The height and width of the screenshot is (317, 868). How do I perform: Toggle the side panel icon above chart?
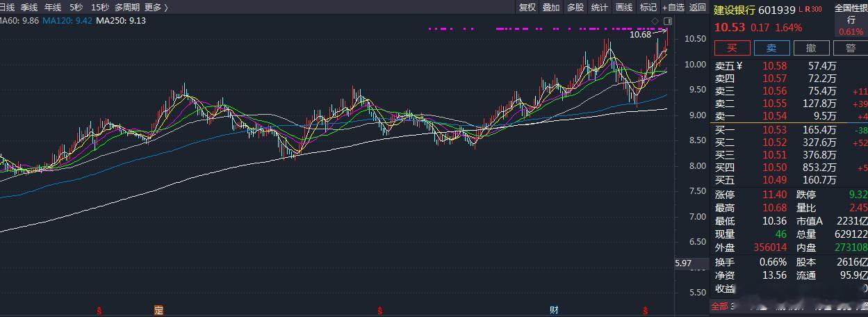click(668, 21)
